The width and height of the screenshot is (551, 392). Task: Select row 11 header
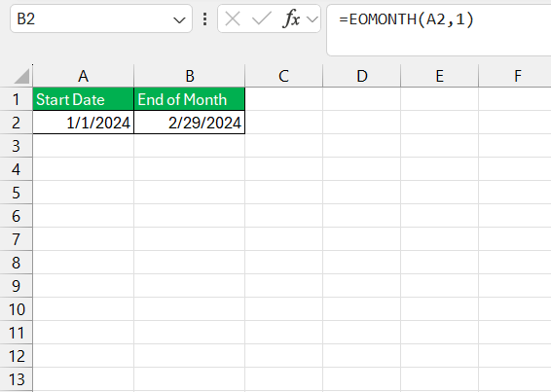tap(17, 333)
